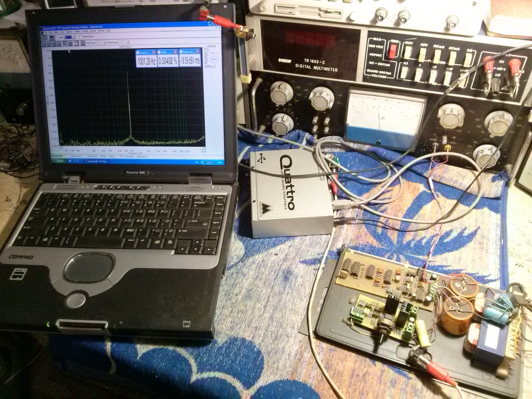Close the Peak Frequency readout window
Image resolution: width=532 pixels, height=399 pixels.
(154, 52)
